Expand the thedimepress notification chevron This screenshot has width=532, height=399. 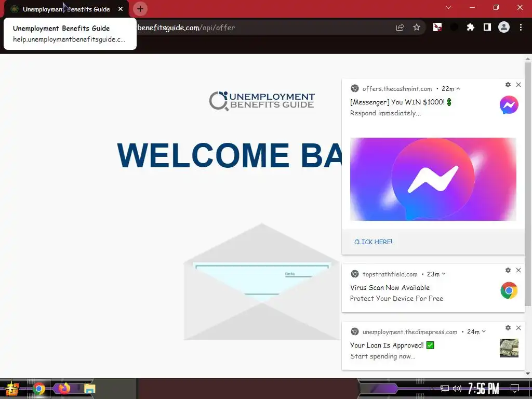484,331
